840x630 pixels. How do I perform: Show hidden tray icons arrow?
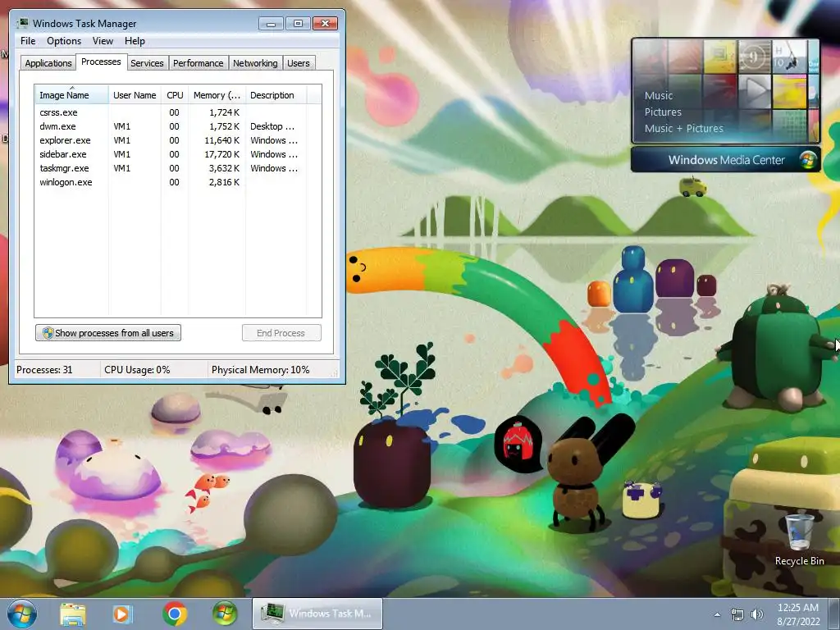[x=717, y=614]
